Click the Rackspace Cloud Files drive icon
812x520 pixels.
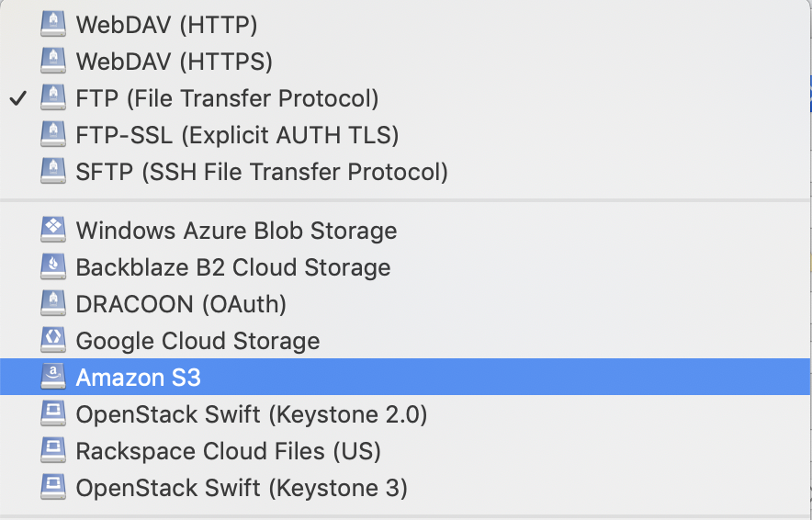pos(53,450)
